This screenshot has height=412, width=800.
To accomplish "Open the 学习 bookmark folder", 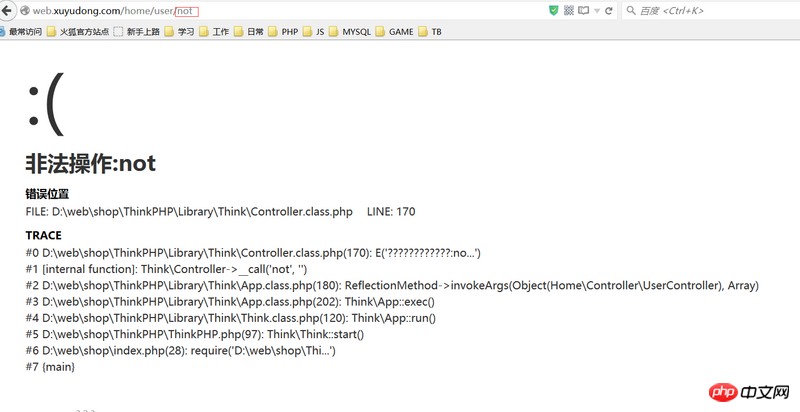I will tap(180, 32).
